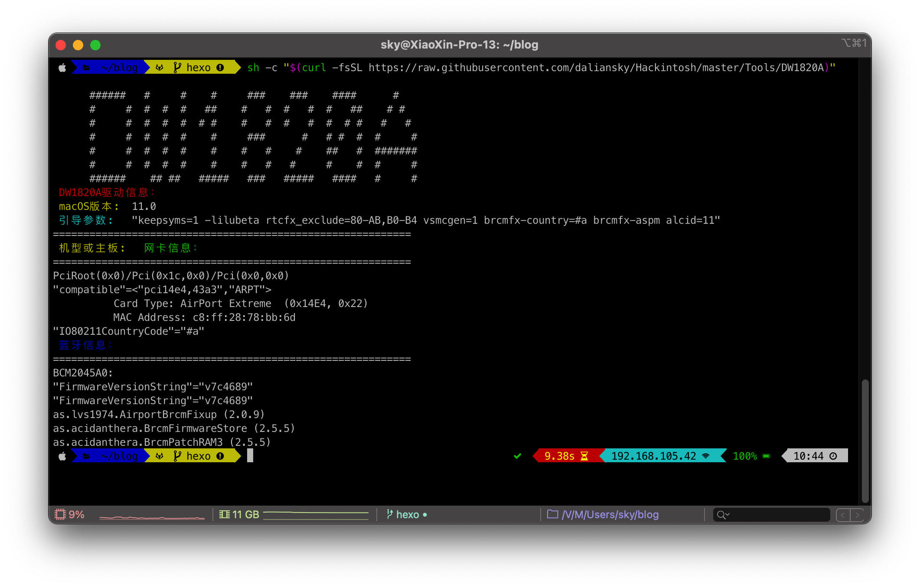Click the /V/M/Users/sky/blog path label
This screenshot has width=920, height=588.
pos(610,514)
